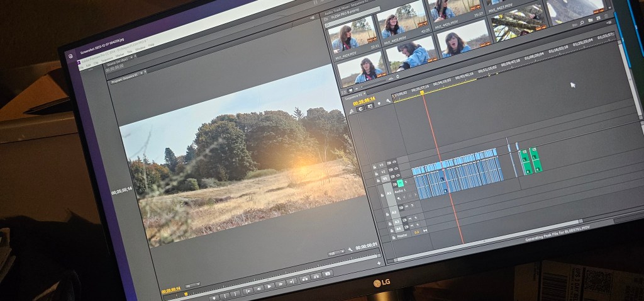Click the Play button in Program monitor
Image resolution: width=644 pixels, height=301 pixels.
tap(269, 286)
